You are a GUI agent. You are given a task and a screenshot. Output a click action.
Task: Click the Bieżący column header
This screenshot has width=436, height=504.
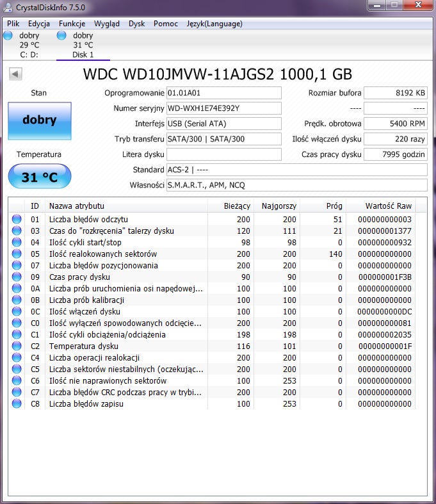click(230, 206)
